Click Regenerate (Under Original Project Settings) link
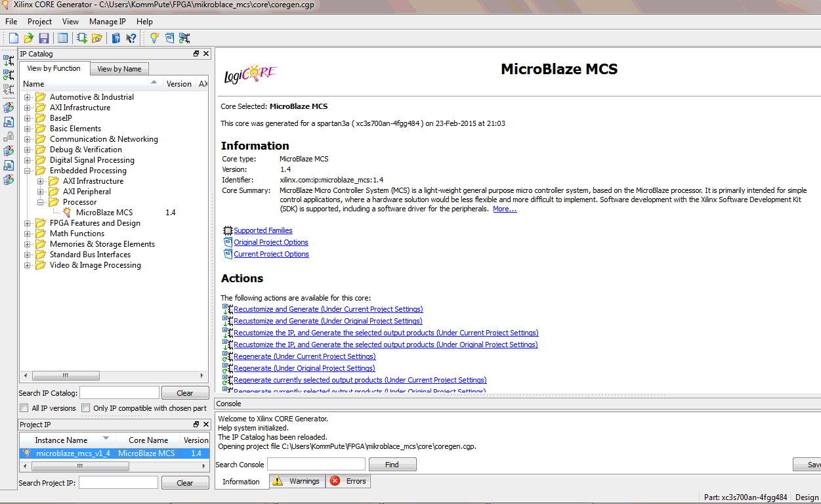The image size is (821, 504). click(305, 368)
